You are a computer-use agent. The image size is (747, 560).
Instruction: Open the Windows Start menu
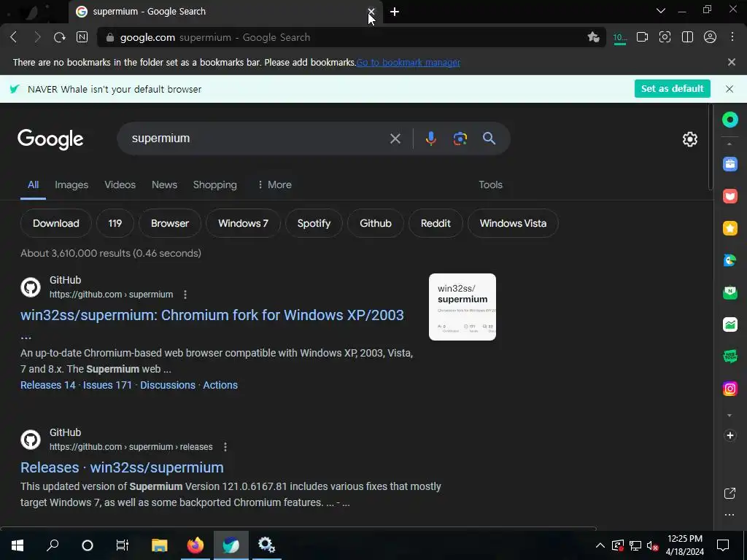point(18,545)
